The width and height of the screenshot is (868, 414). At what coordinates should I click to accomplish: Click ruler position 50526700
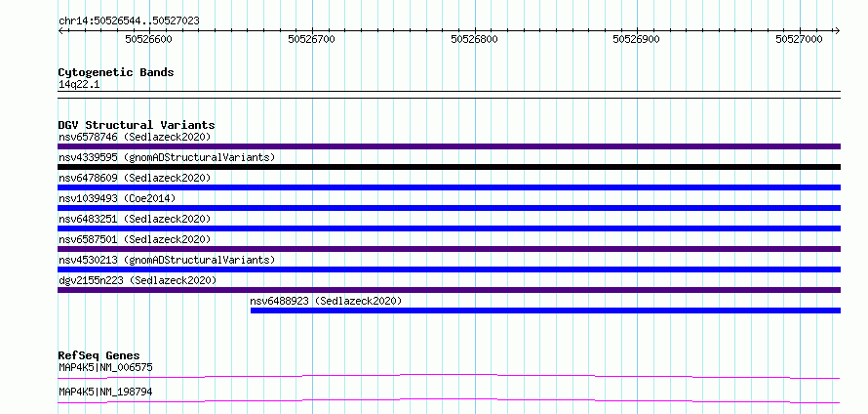tap(312, 39)
